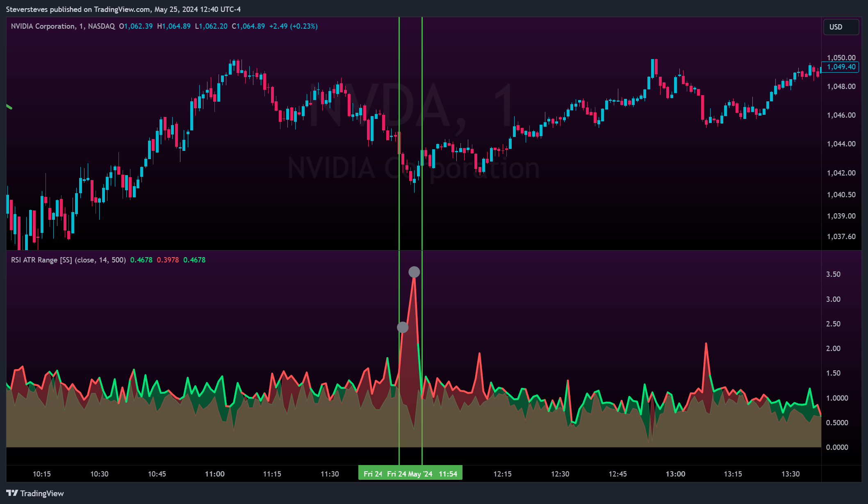Click the open value O1,062.39
Image resolution: width=868 pixels, height=504 pixels.
136,26
